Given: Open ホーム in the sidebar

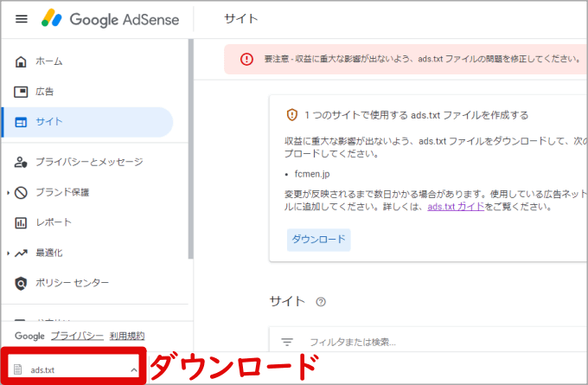Looking at the screenshot, I should [87, 61].
